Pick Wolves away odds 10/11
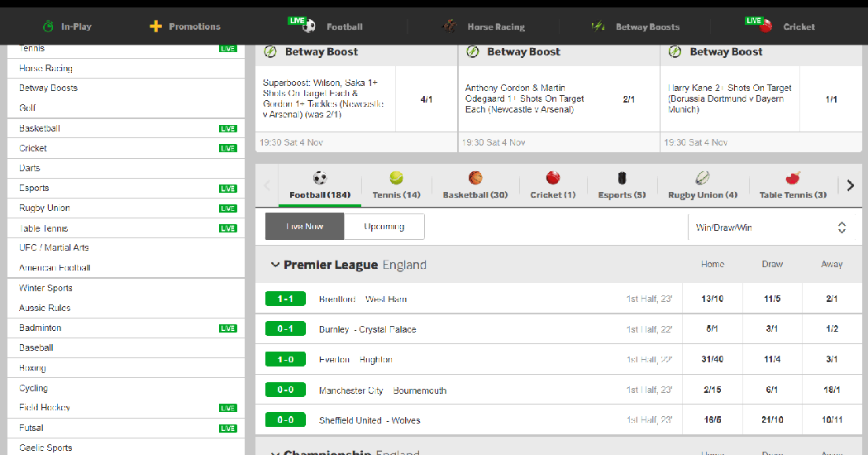 click(832, 419)
